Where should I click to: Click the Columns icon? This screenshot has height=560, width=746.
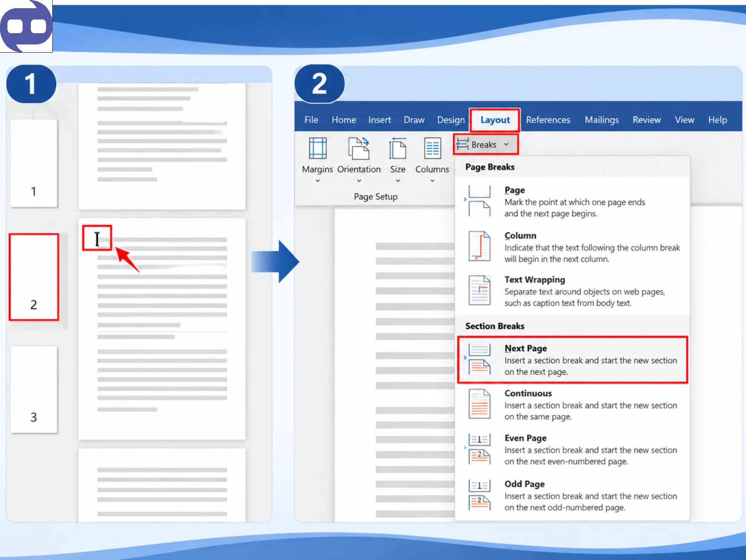pyautogui.click(x=433, y=148)
